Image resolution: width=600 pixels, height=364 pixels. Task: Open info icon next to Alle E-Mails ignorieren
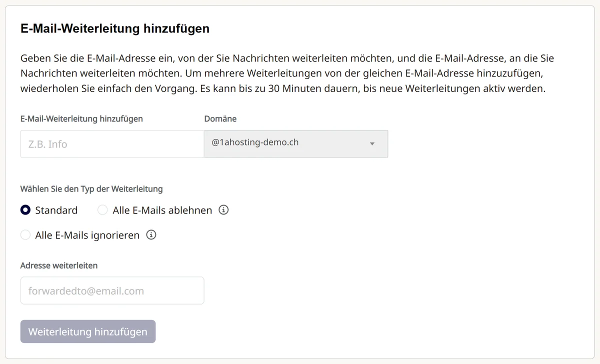(x=151, y=234)
